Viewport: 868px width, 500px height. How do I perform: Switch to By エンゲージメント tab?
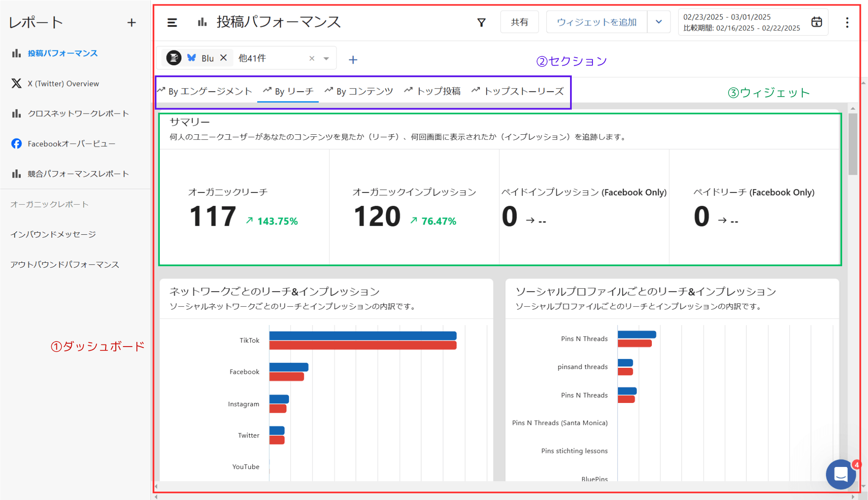coord(205,91)
